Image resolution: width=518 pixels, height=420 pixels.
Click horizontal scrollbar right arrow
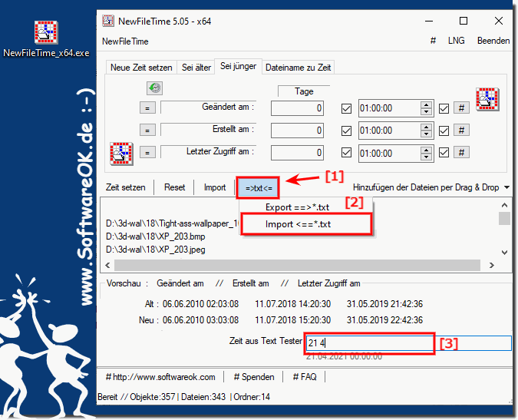[492, 265]
